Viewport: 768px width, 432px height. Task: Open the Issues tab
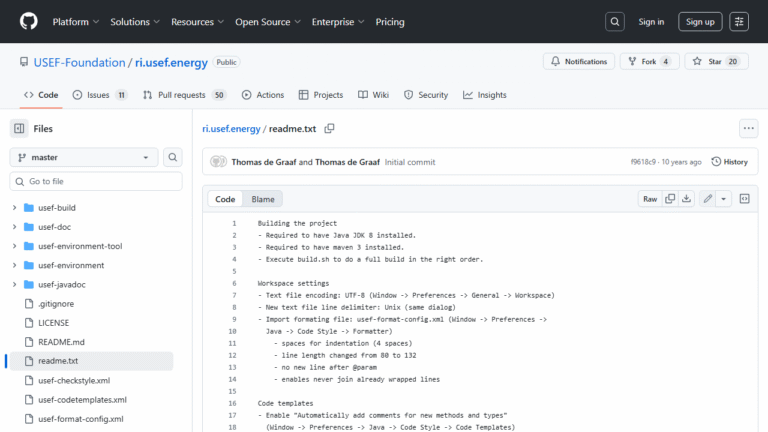coord(99,95)
